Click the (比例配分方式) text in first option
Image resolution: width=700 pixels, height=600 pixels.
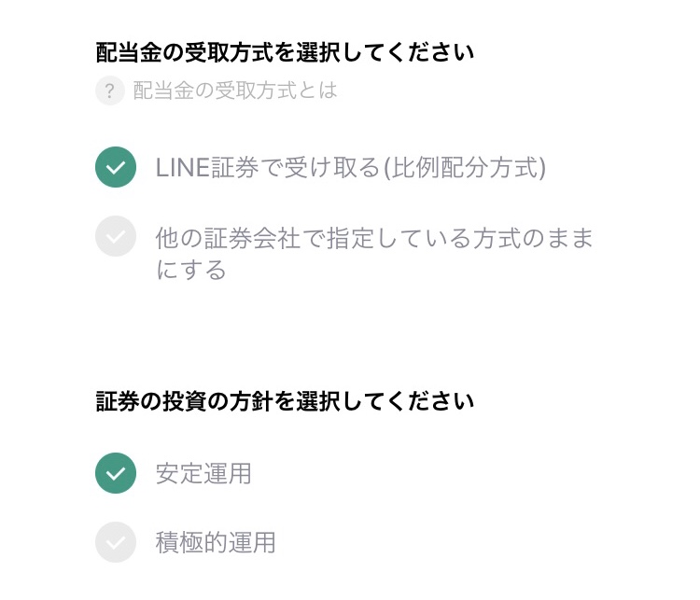[465, 168]
